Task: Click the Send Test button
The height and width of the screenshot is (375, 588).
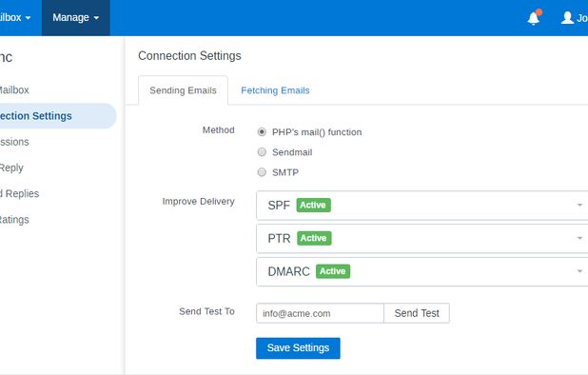Action: (x=417, y=313)
